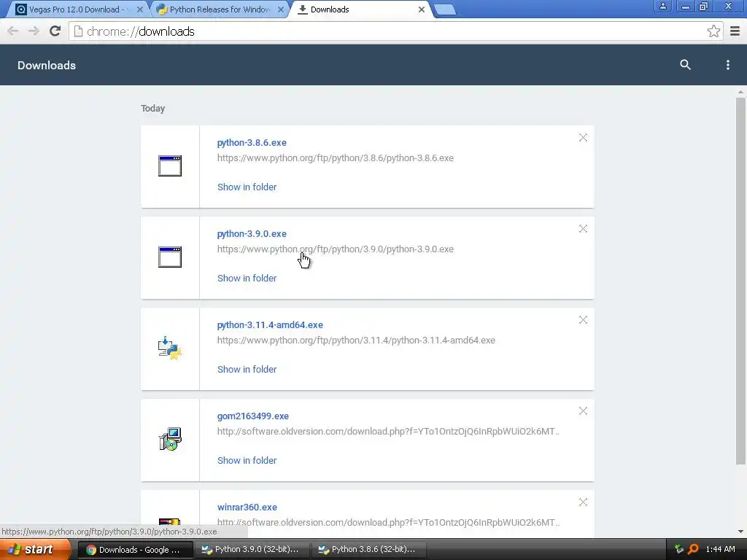This screenshot has width=747, height=560.
Task: Click the green system tray icon
Action: [x=679, y=550]
